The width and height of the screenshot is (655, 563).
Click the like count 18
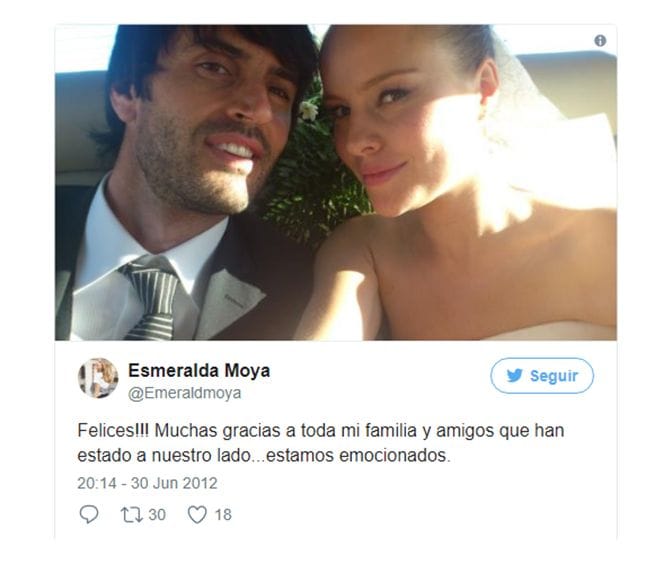point(223,515)
